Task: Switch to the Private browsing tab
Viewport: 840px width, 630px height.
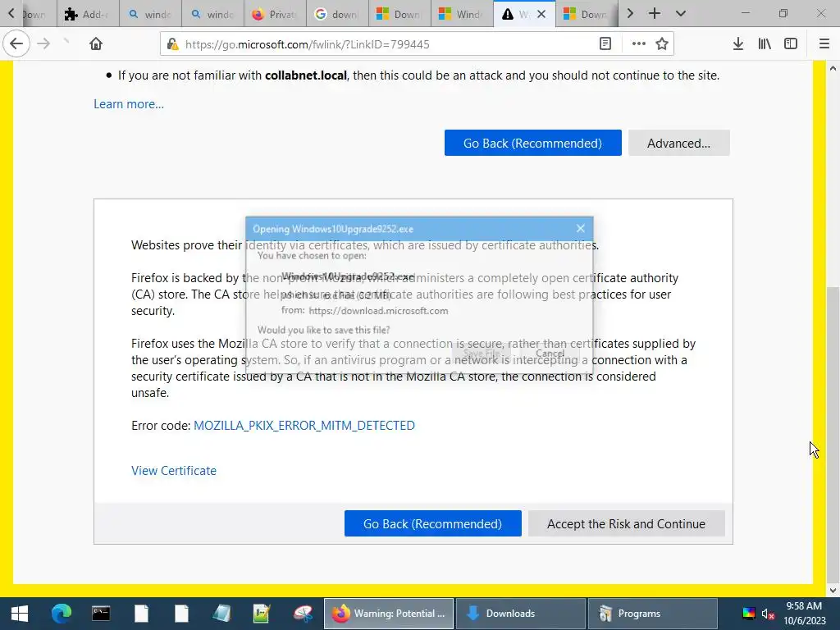Action: [x=275, y=14]
